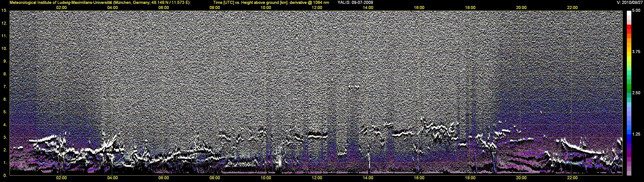
Task: Click the 3. km height axis label
Action: click(x=5, y=137)
